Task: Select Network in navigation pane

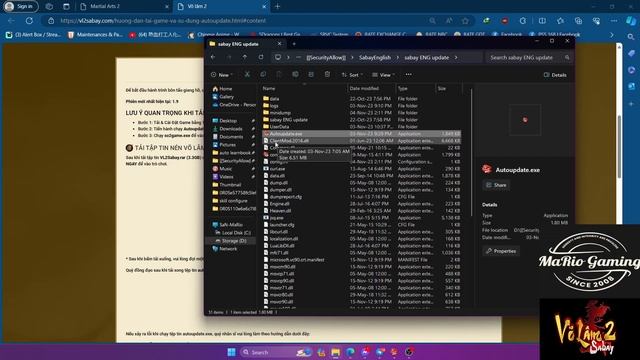Action: click(x=228, y=249)
